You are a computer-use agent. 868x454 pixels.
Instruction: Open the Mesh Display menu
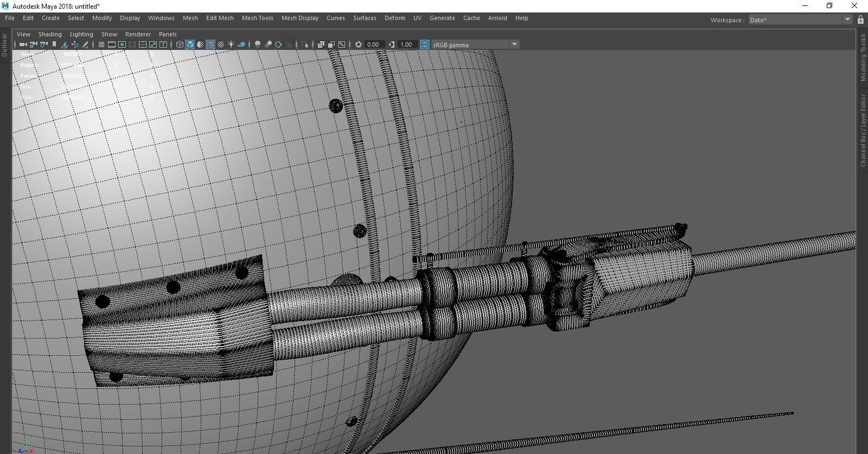coord(300,18)
